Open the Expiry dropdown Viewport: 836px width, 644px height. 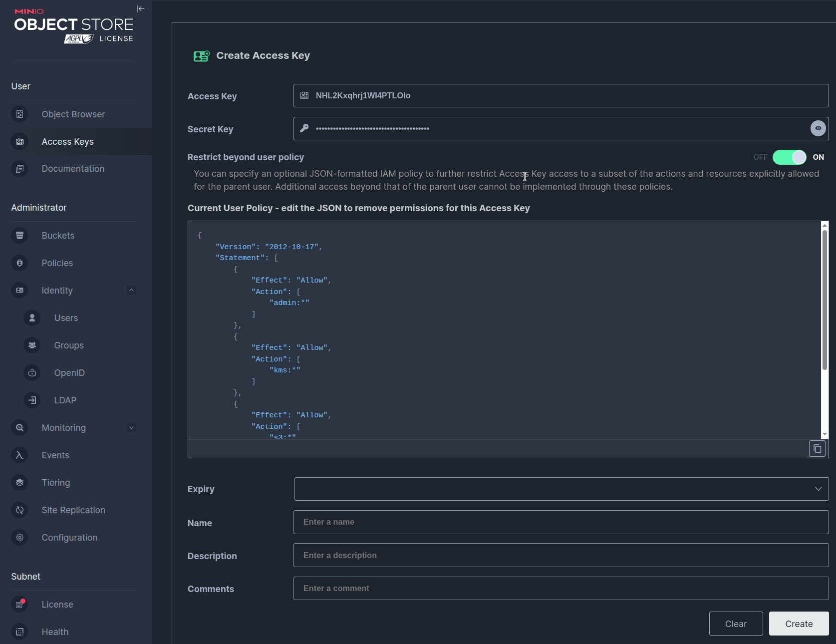click(561, 489)
